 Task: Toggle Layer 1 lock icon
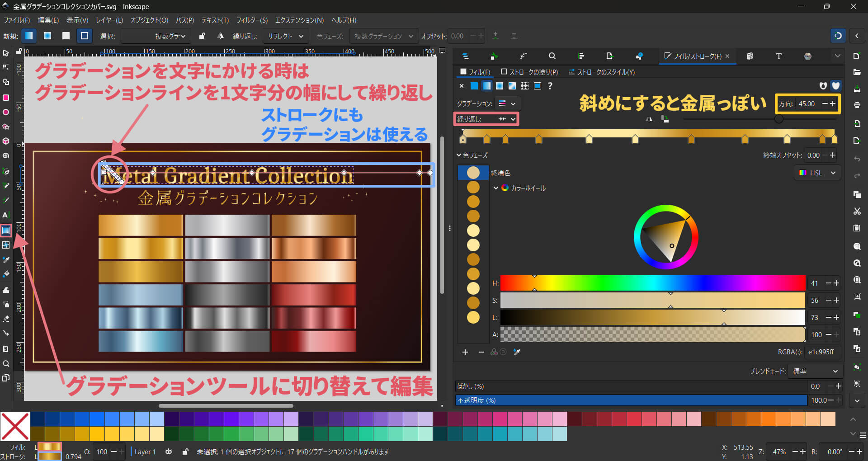pyautogui.click(x=185, y=452)
